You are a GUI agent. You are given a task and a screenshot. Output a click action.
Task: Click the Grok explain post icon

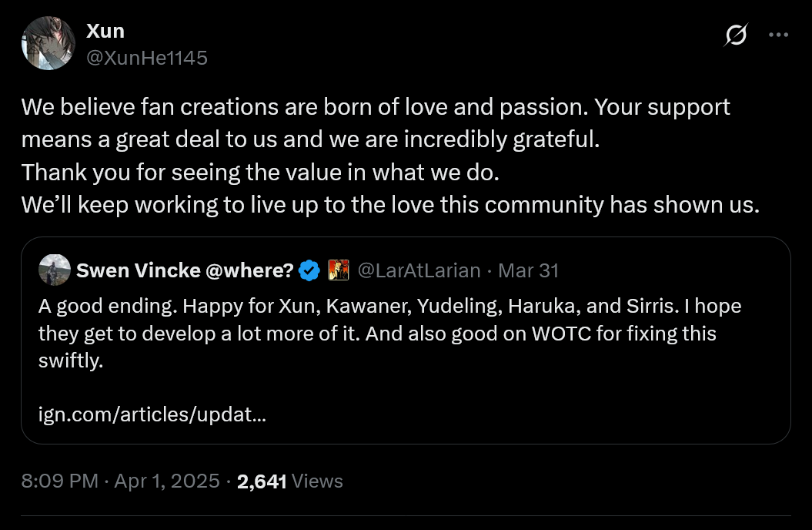tap(736, 35)
